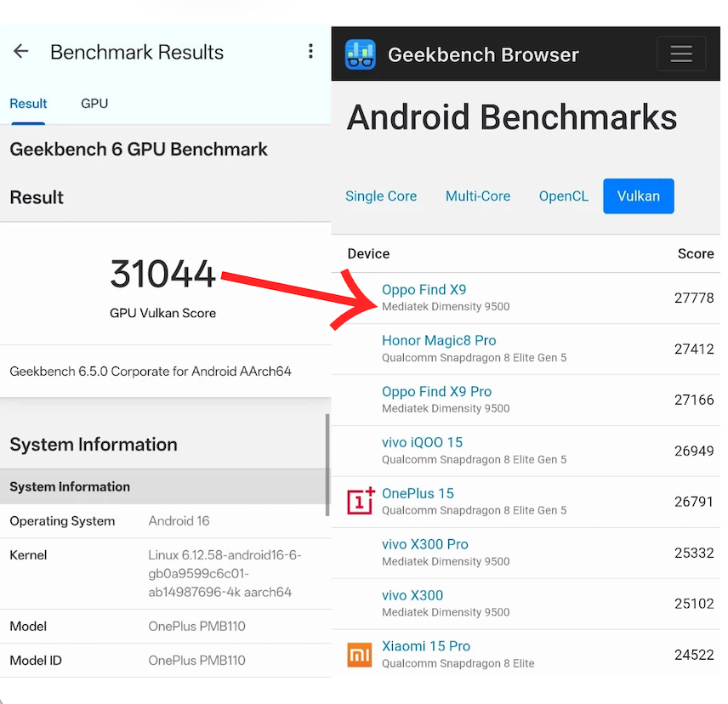Click the Device column header

point(368,254)
